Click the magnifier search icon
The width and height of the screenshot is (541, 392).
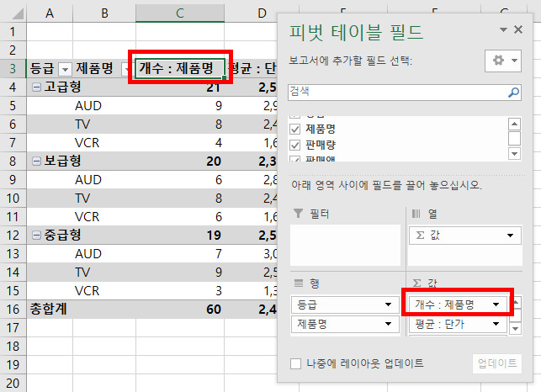click(x=513, y=91)
